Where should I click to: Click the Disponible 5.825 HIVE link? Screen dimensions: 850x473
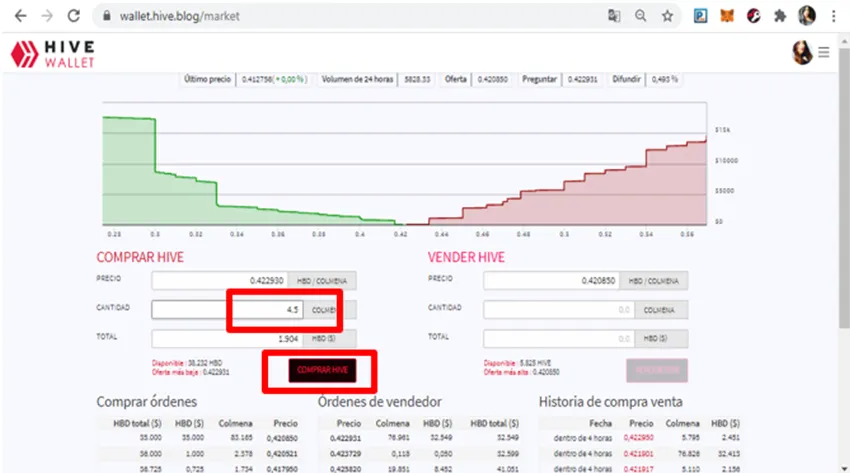click(517, 363)
